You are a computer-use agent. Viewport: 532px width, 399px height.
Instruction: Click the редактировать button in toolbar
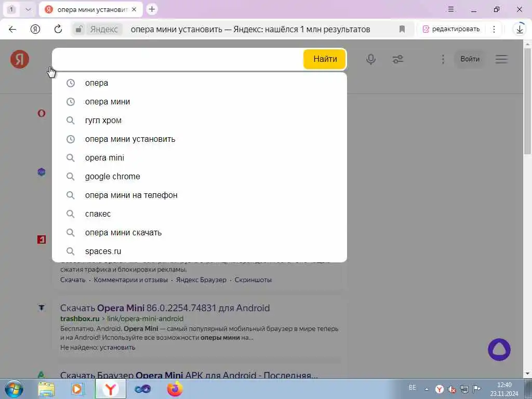451,29
